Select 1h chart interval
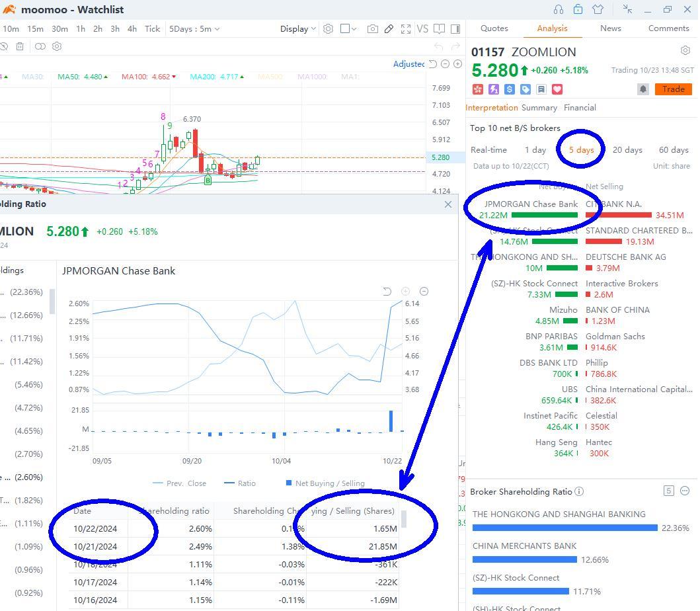 81,29
